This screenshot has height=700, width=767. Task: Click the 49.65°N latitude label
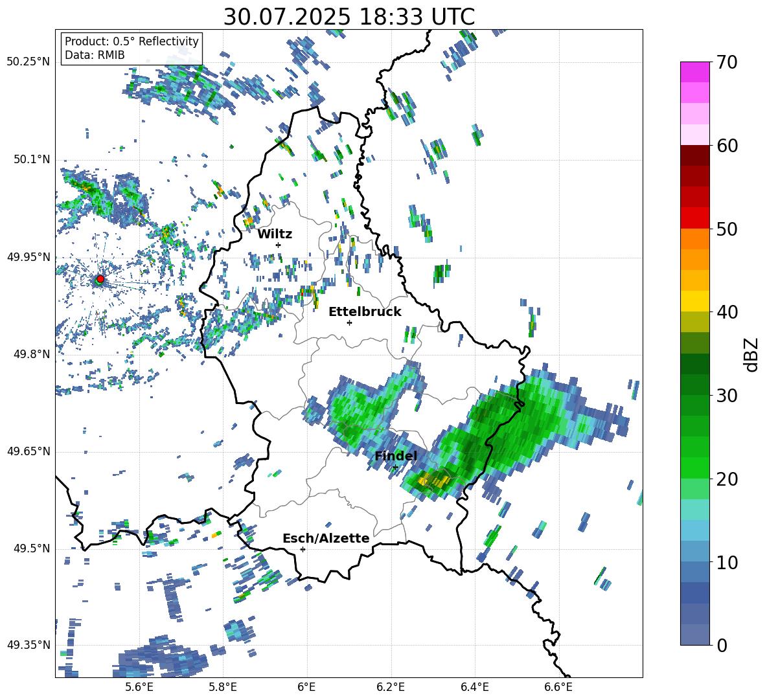[28, 451]
